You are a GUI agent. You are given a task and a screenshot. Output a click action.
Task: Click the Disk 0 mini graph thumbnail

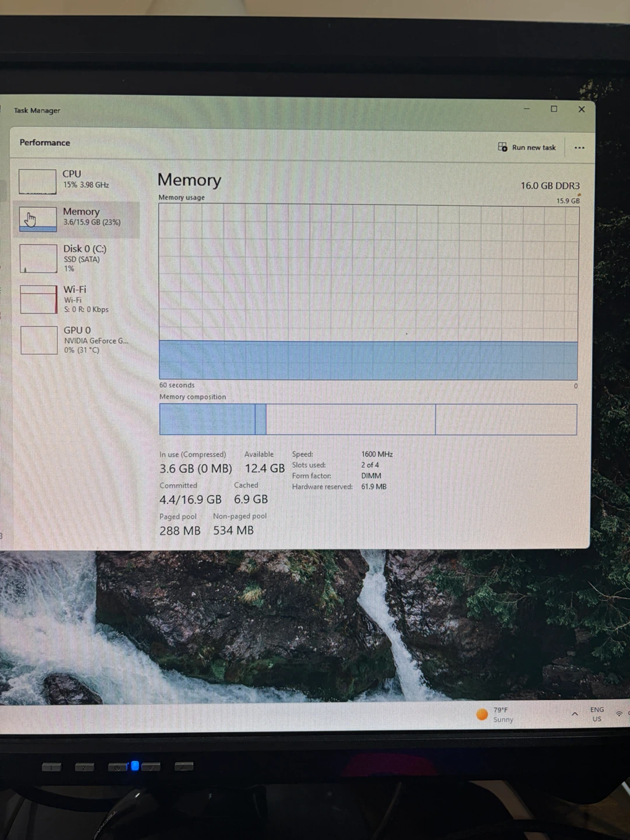[x=38, y=258]
